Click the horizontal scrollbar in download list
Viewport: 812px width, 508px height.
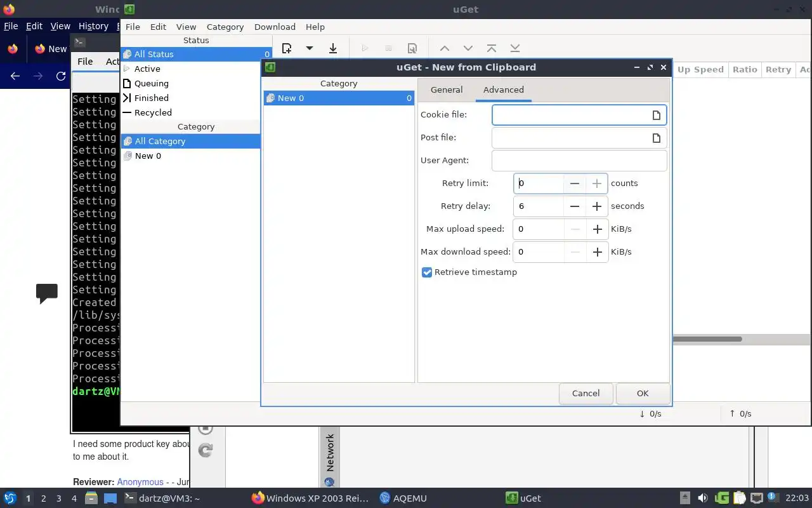(707, 339)
